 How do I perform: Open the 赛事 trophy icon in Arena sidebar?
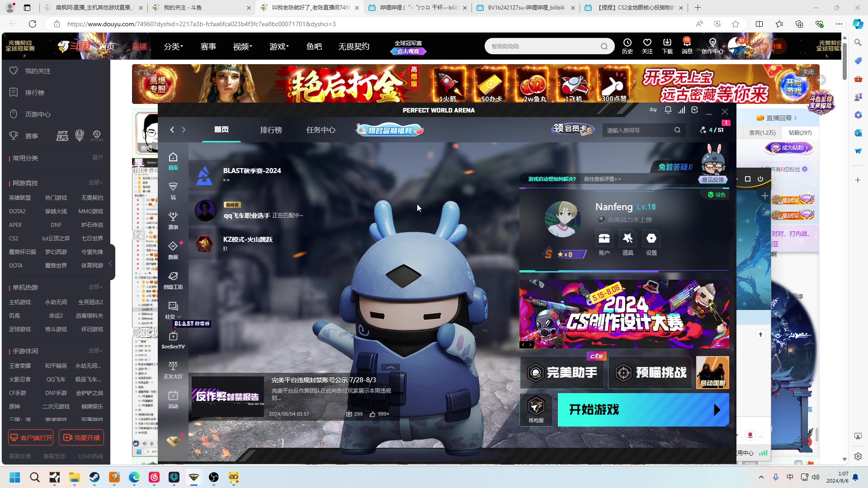coord(173,221)
